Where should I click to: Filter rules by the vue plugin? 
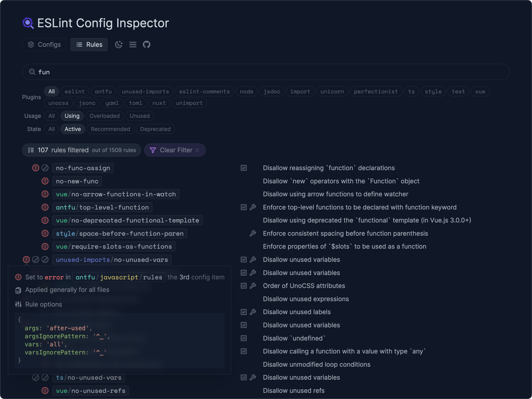[480, 91]
